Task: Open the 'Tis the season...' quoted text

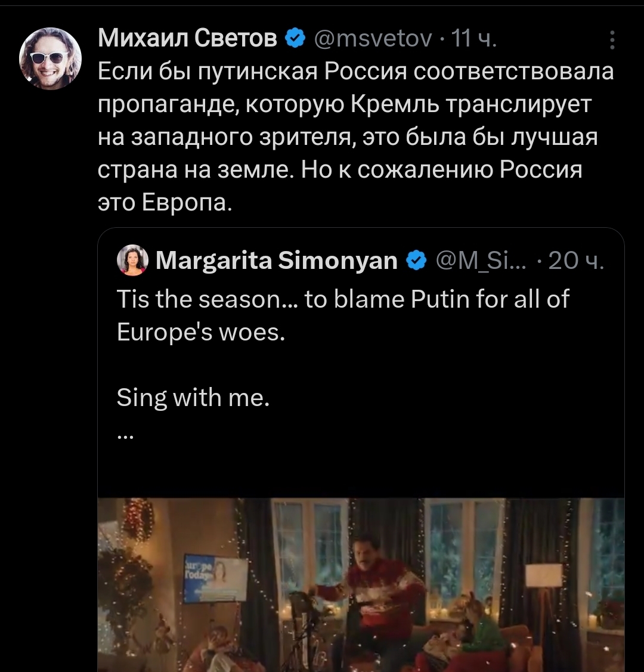Action: [343, 299]
